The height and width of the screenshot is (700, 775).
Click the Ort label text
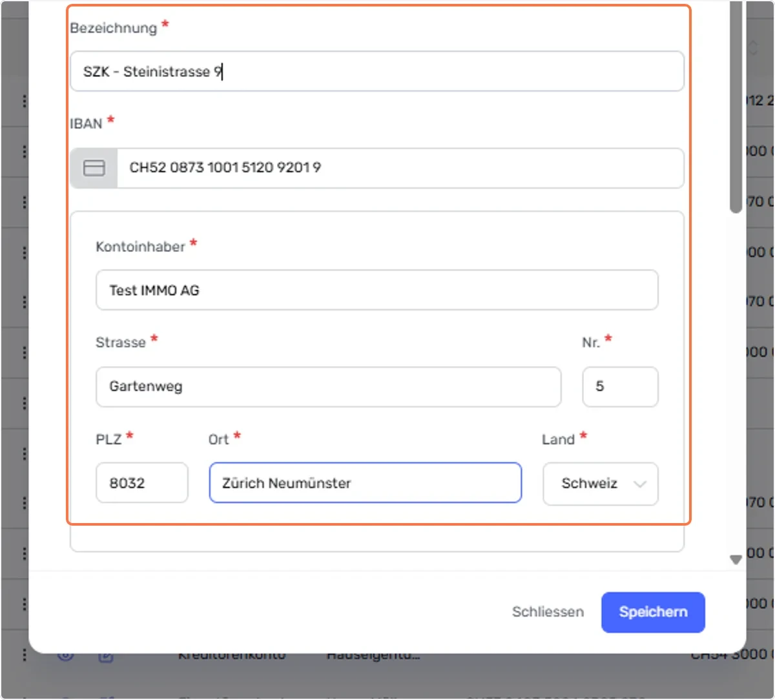[x=218, y=439]
